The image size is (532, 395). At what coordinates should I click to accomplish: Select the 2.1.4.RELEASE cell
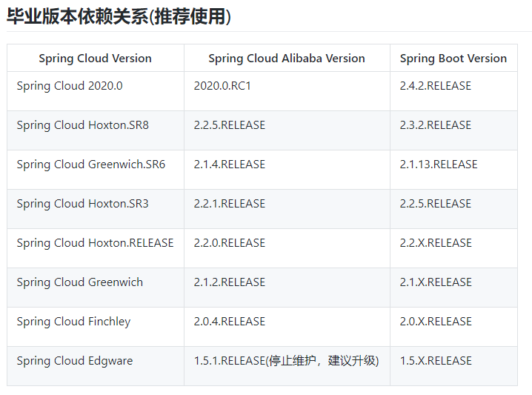[x=287, y=170]
